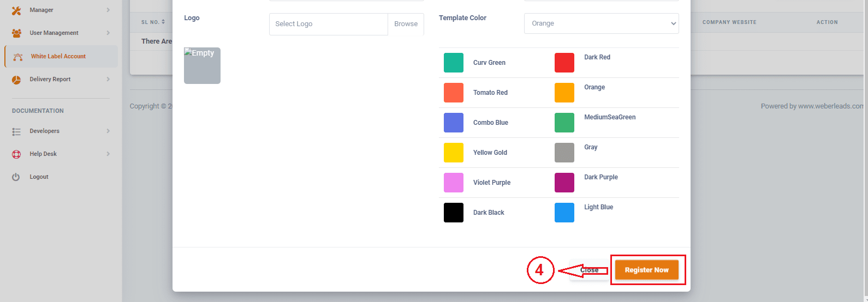This screenshot has height=302, width=868.
Task: Click the Register Now button
Action: click(646, 270)
